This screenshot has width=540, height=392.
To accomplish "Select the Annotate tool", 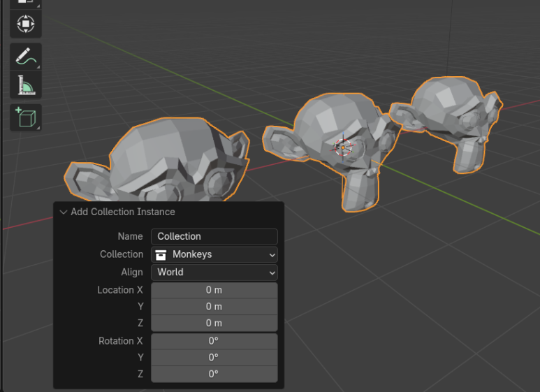I will (26, 57).
